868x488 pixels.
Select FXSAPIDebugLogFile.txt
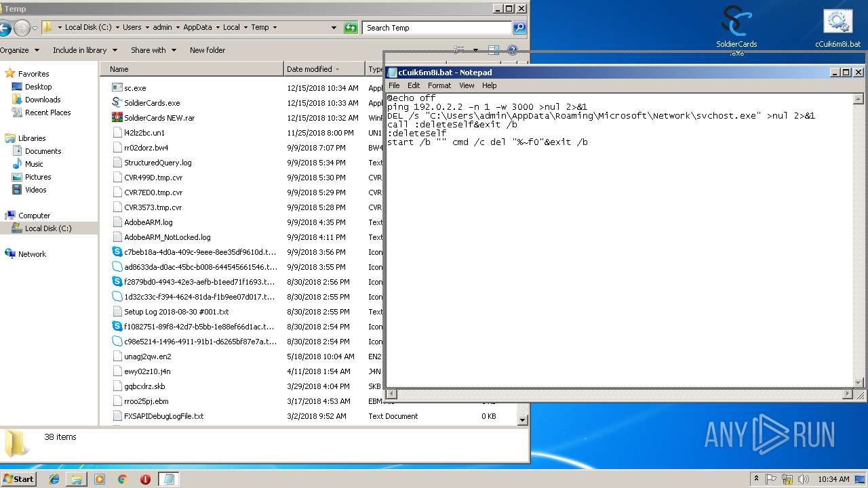coord(163,416)
